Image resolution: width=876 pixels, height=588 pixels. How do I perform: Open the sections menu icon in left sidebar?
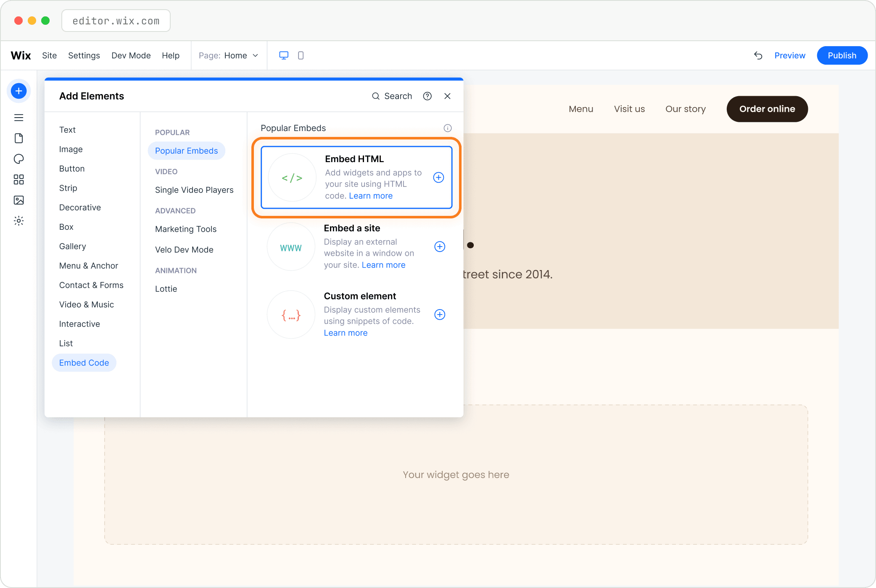pos(18,118)
